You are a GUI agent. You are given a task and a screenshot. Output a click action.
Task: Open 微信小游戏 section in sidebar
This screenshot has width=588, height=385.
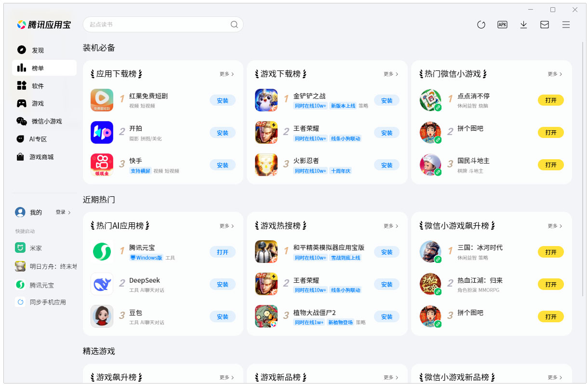(44, 121)
